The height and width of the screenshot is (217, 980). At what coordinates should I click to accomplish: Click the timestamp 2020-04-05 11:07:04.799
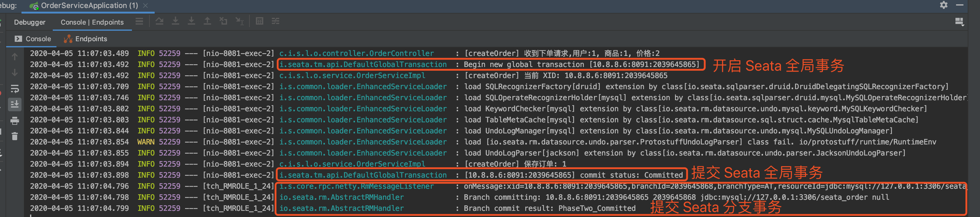pos(79,208)
